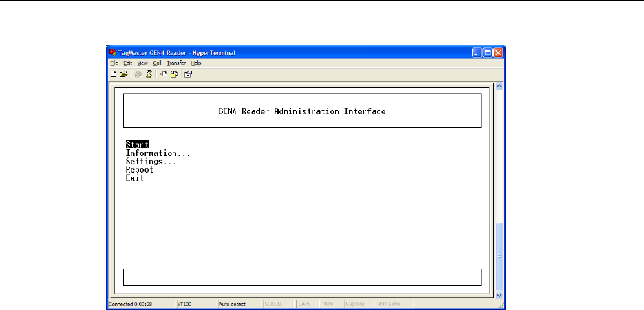Viewport: 644px width, 310px height.
Task: Open the Transfer menu
Action: (x=176, y=63)
